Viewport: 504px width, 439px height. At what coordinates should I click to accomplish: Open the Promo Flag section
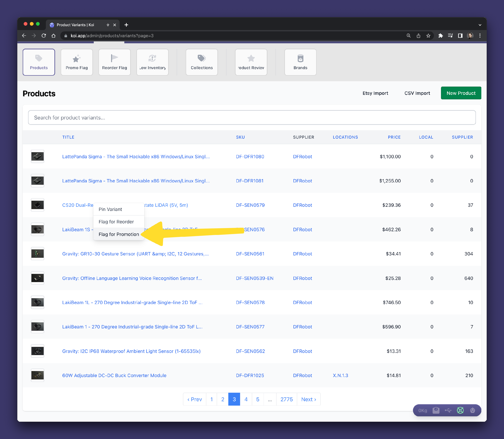76,62
